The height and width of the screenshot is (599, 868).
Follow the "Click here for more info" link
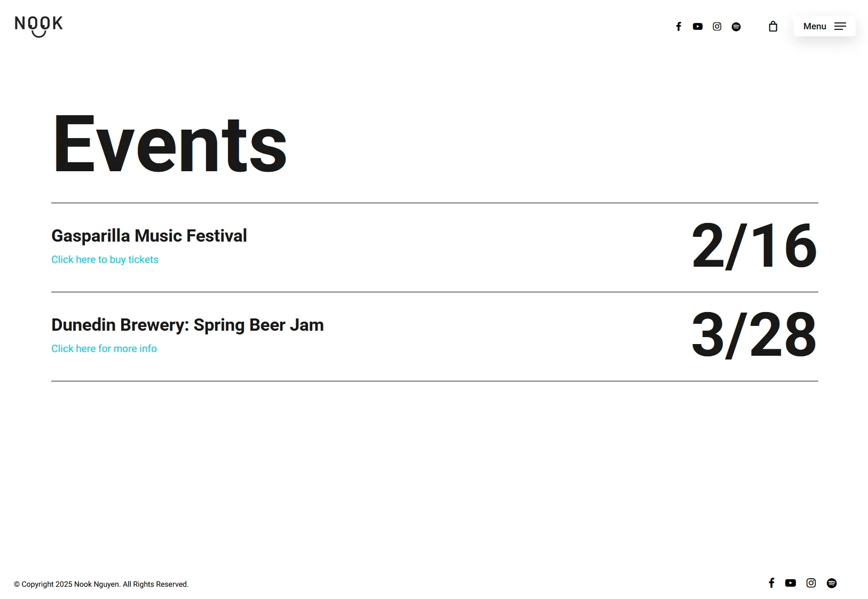(x=104, y=349)
